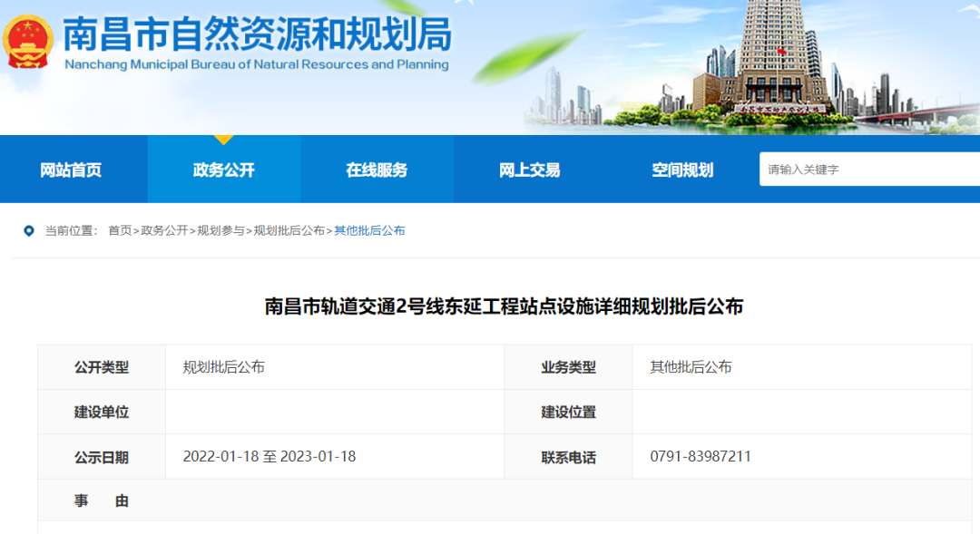The width and height of the screenshot is (980, 534).
Task: Go to the 在线服务 navigation tab
Action: (377, 170)
